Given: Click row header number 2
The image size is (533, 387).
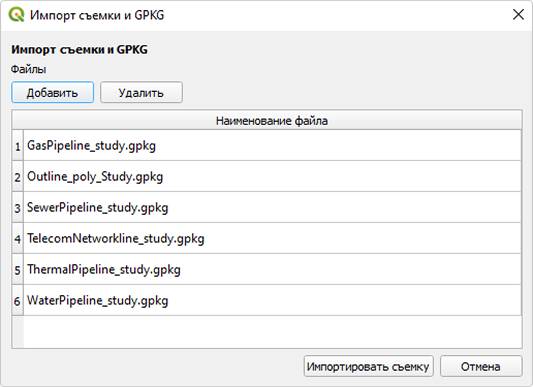Looking at the screenshot, I should [x=18, y=176].
